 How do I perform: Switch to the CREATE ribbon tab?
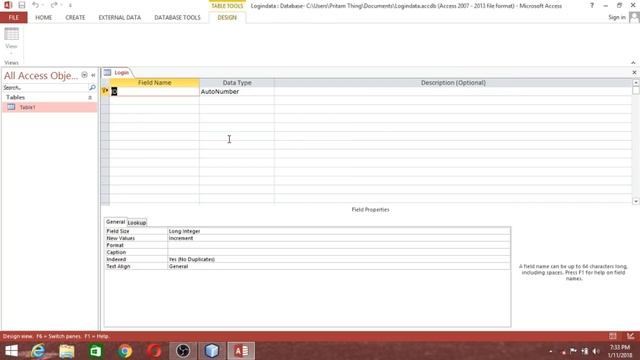[75, 18]
